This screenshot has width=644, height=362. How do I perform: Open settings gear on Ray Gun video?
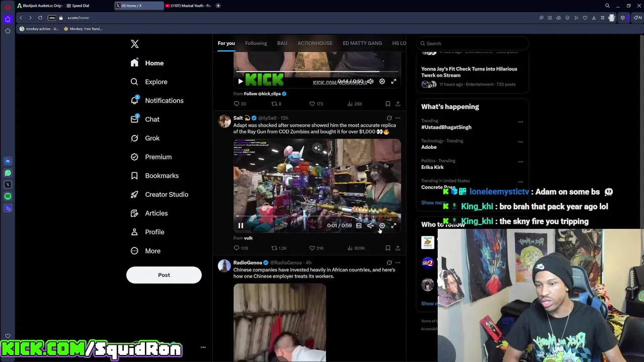click(382, 226)
